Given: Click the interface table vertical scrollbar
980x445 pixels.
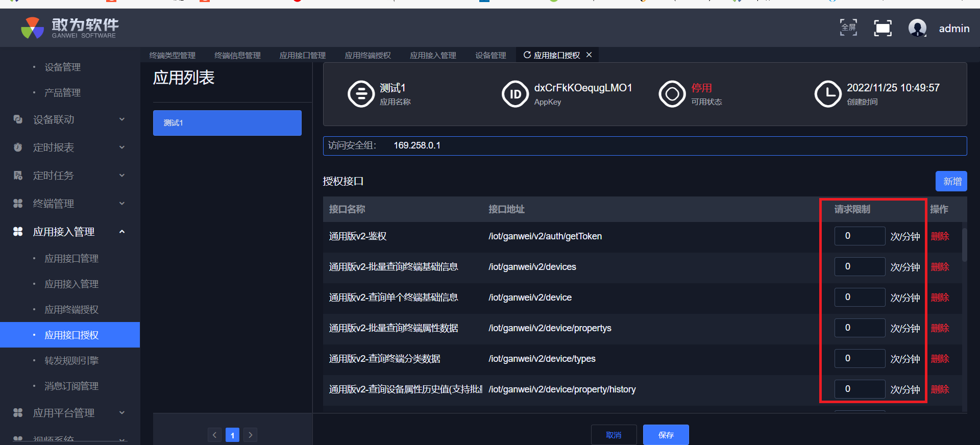Looking at the screenshot, I should click(964, 245).
